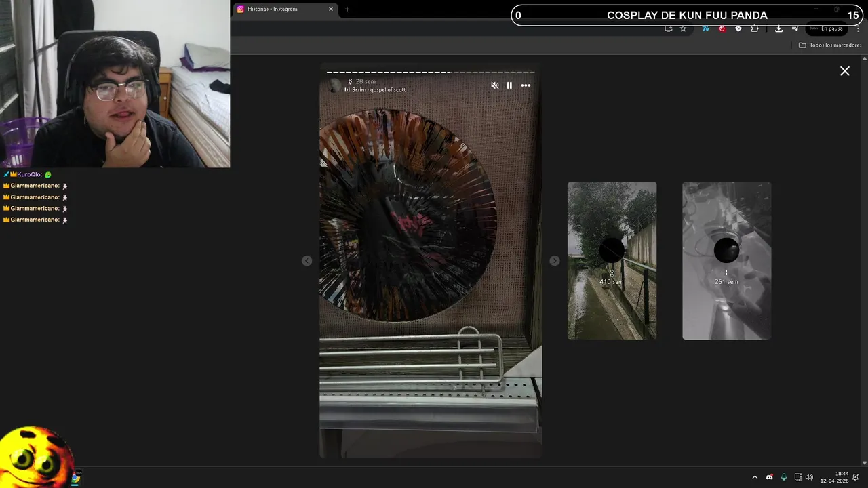Open the media controls icon
The image size is (868, 488).
pos(795,28)
